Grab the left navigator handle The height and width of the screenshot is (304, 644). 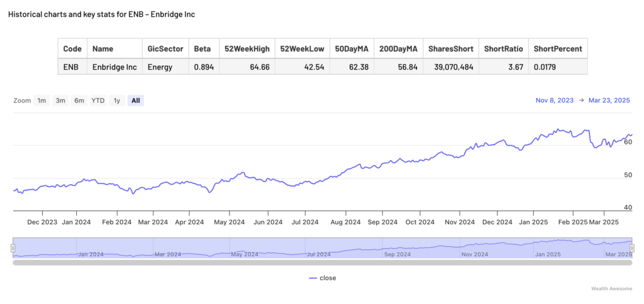[x=13, y=248]
